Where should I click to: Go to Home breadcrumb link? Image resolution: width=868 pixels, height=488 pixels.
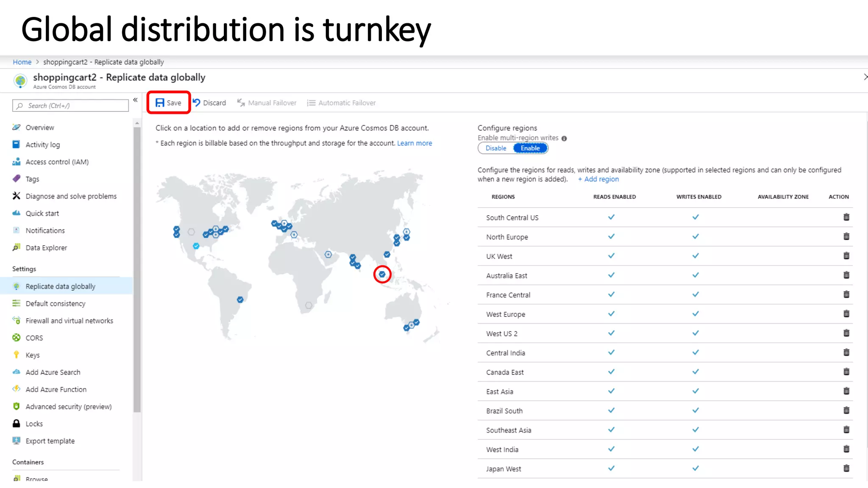click(22, 62)
